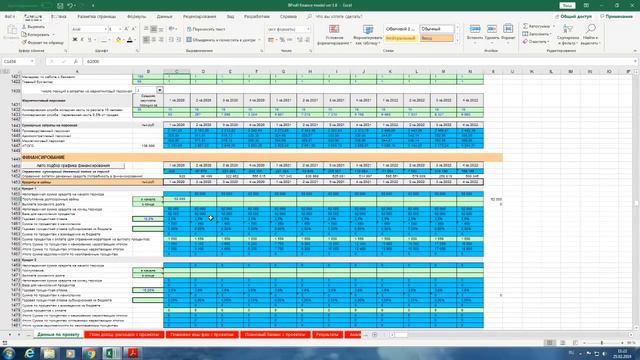Open the Data (Данные) ribbon tab
Image resolution: width=640 pixels, height=360 pixels.
pos(164,16)
